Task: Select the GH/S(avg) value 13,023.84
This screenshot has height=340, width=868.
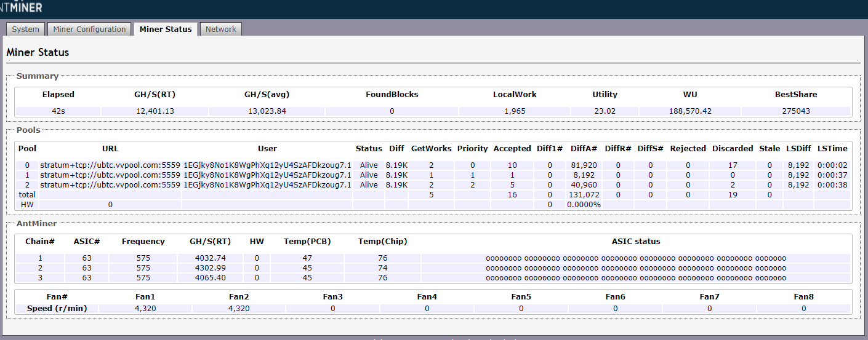Action: 267,111
